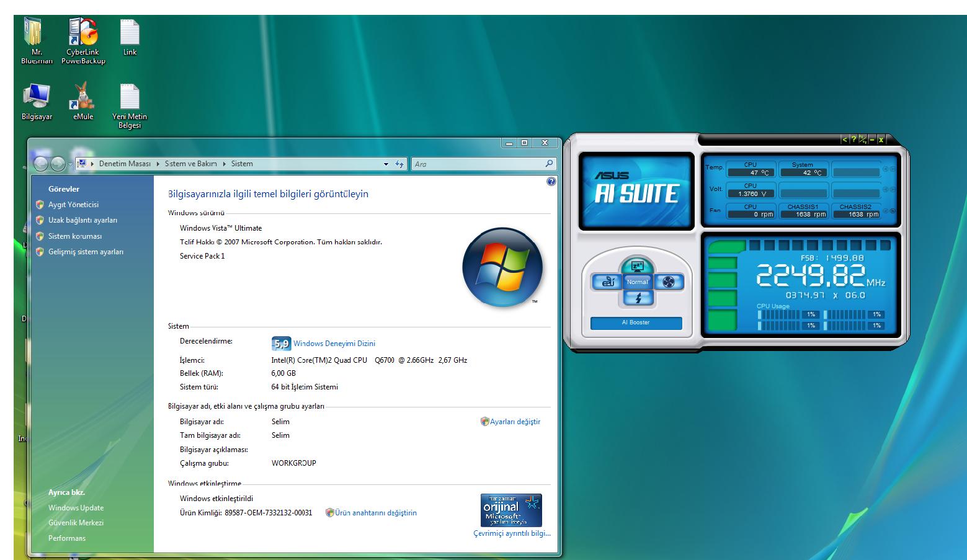Screen dimensions: 967x560
Task: Click the lightning bolt AI Booster icon
Action: pyautogui.click(x=638, y=298)
